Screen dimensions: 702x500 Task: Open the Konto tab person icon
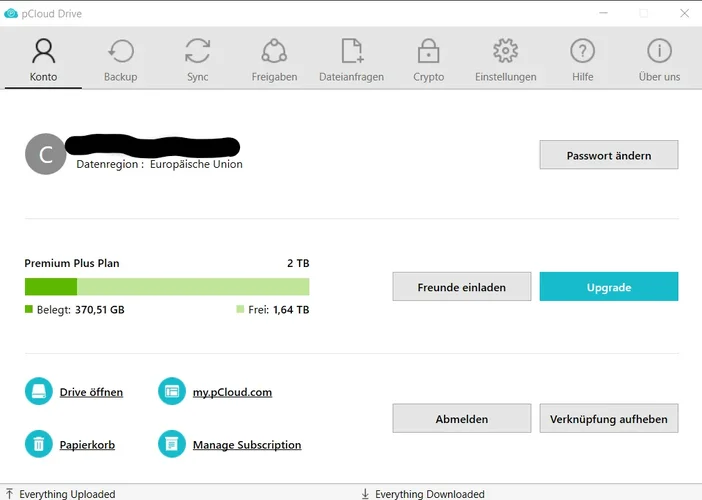tap(43, 51)
